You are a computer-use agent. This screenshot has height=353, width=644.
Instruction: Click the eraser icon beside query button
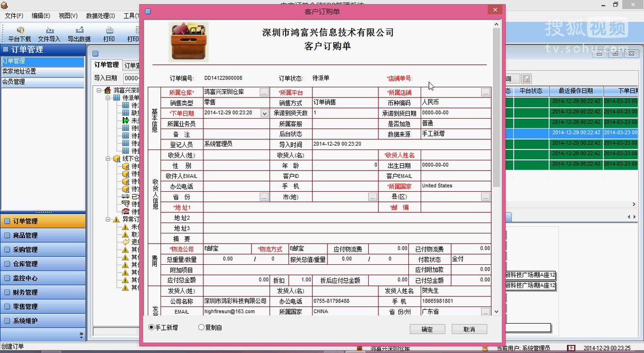(526, 78)
